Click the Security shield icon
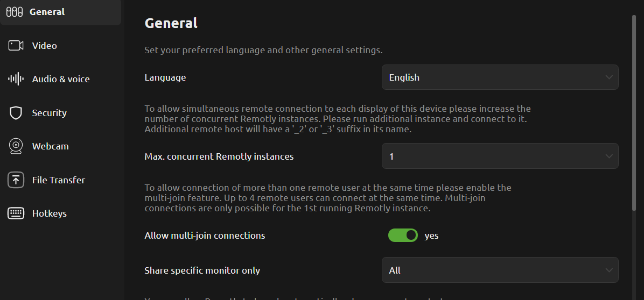The image size is (644, 300). 16,113
